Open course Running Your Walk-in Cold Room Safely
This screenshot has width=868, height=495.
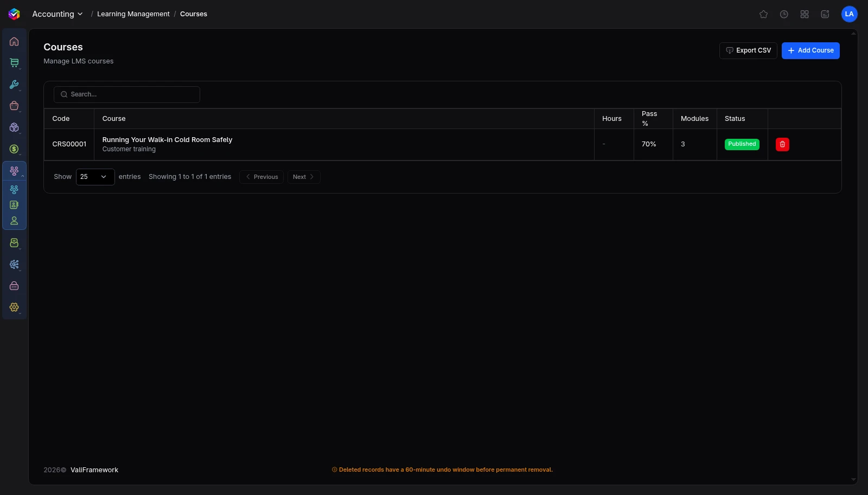pyautogui.click(x=167, y=140)
